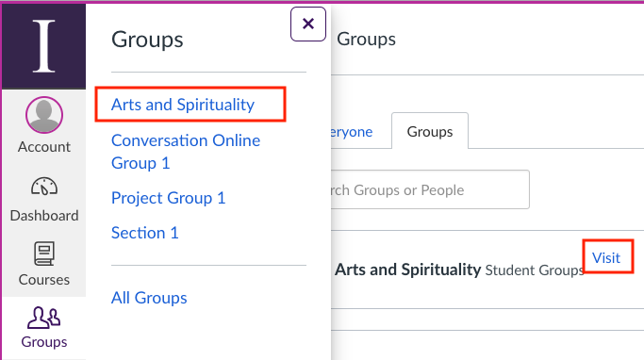Click the Courses label in the sidebar
The width and height of the screenshot is (644, 360).
pyautogui.click(x=44, y=280)
